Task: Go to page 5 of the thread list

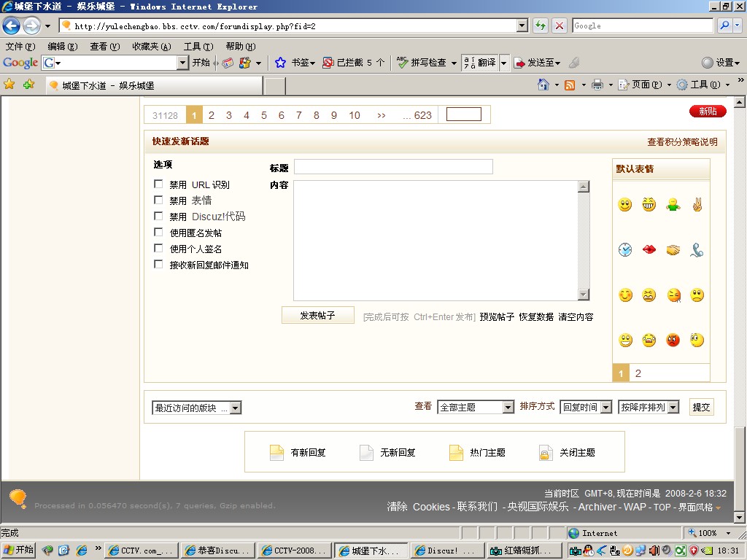Action: pyautogui.click(x=264, y=115)
